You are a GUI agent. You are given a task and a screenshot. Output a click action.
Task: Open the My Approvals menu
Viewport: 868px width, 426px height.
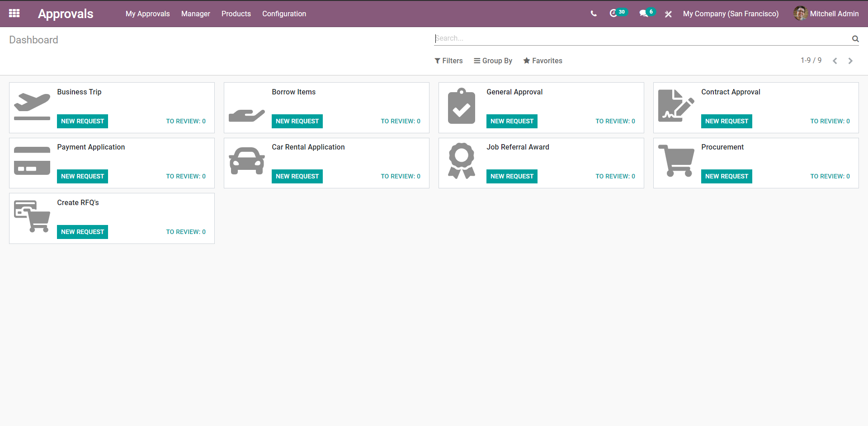148,14
